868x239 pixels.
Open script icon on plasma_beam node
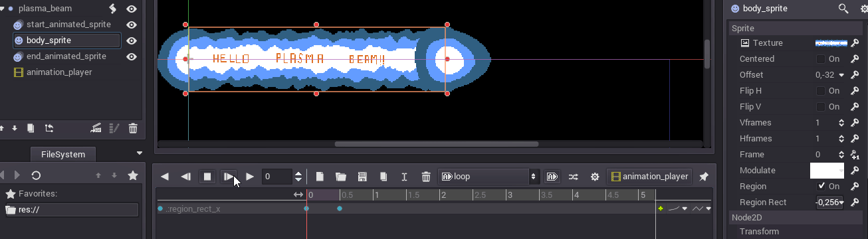tap(113, 9)
